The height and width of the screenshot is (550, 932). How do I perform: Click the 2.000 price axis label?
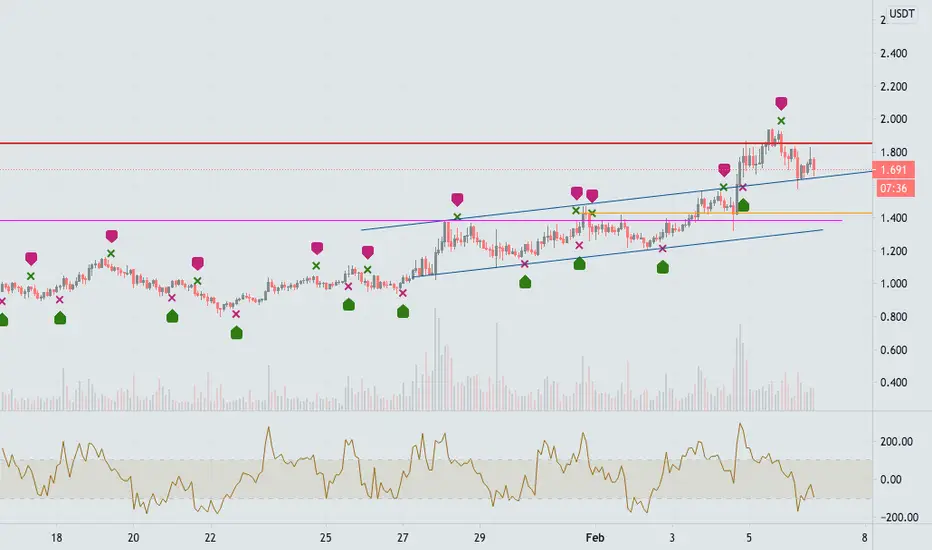coord(893,119)
